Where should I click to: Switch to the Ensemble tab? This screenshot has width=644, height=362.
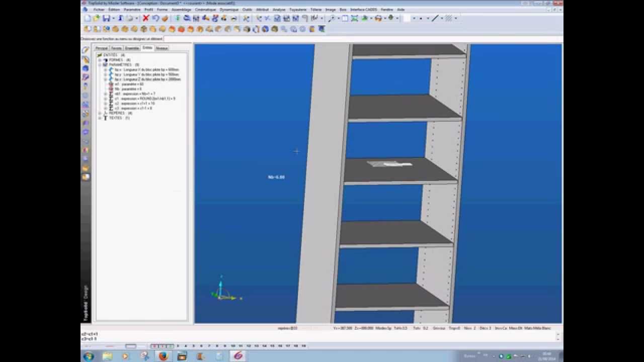132,48
